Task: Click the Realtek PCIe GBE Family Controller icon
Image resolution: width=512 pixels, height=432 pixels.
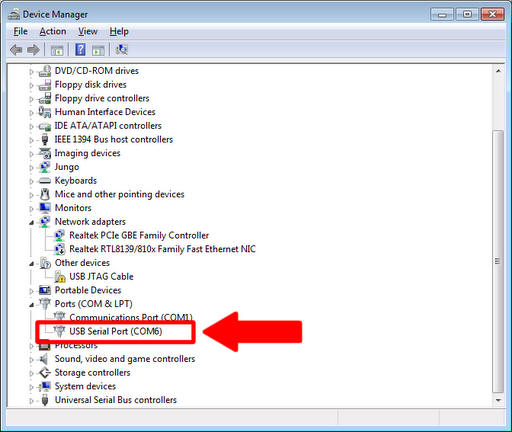Action: tap(60, 235)
